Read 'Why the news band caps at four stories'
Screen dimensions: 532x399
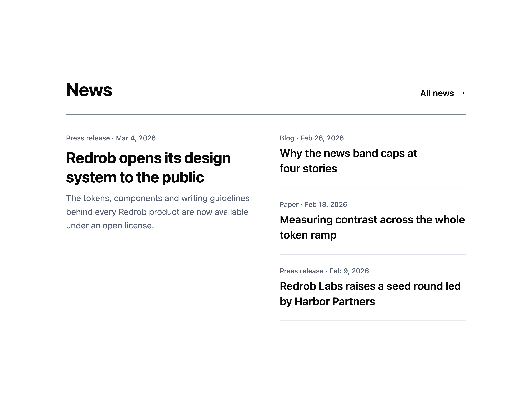(x=348, y=161)
